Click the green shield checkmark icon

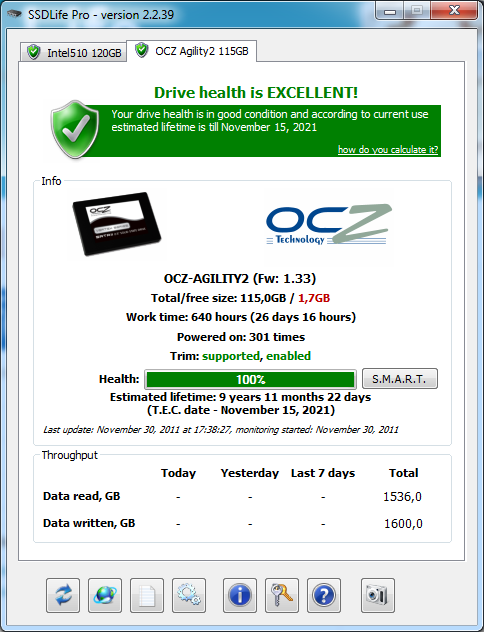75,129
